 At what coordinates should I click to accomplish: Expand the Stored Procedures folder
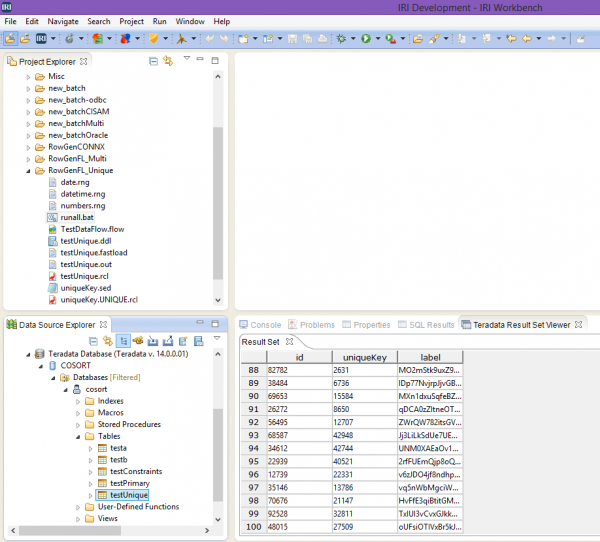(78, 425)
